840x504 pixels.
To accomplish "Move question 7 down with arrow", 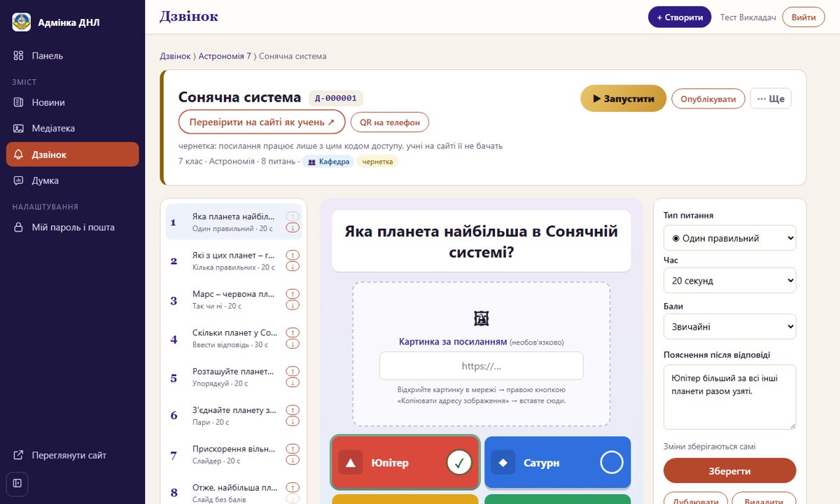I will pyautogui.click(x=293, y=460).
